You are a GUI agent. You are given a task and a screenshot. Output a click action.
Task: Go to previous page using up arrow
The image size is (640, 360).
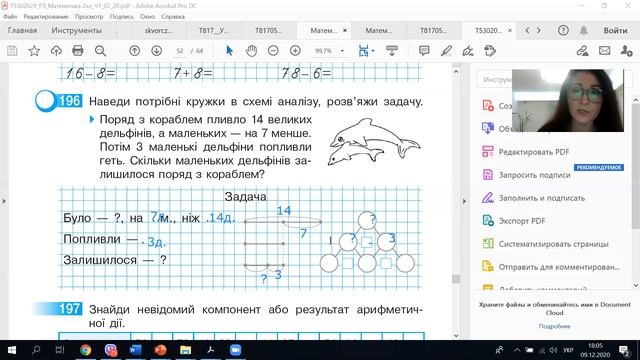(134, 51)
